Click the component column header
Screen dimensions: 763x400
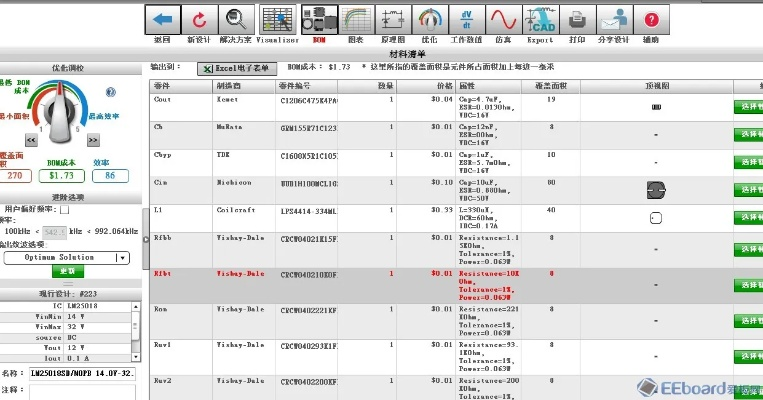(x=181, y=86)
